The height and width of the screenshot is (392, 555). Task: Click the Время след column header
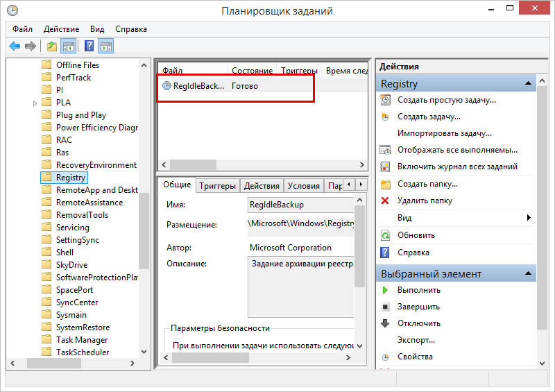click(346, 71)
